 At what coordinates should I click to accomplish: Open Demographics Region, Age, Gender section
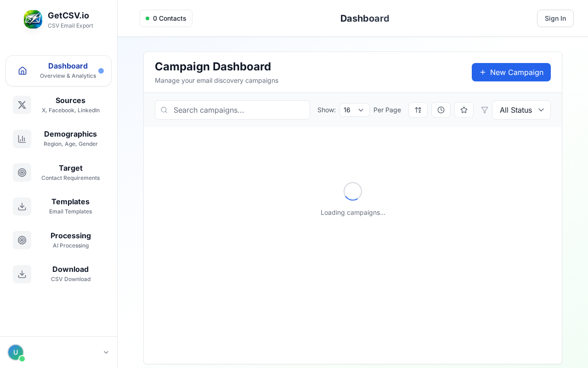tap(59, 139)
